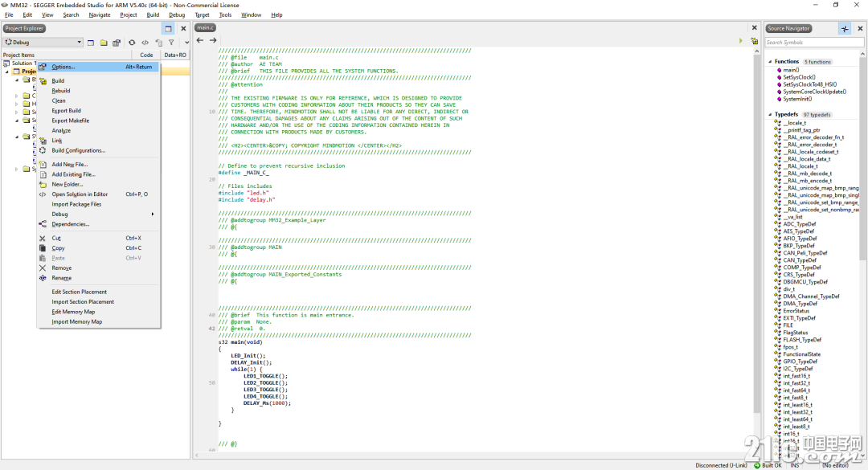Screen dimensions: 868x470
Task: Click the Project Items column header
Action: pyautogui.click(x=67, y=55)
